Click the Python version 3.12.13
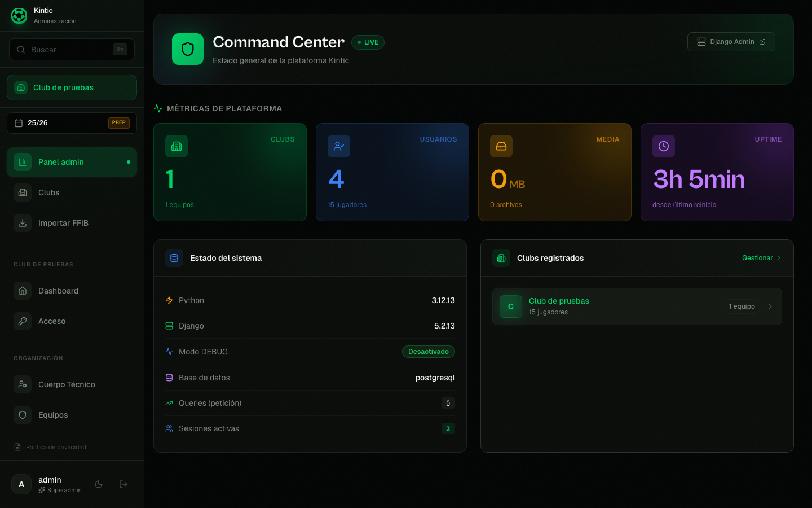 (x=443, y=300)
